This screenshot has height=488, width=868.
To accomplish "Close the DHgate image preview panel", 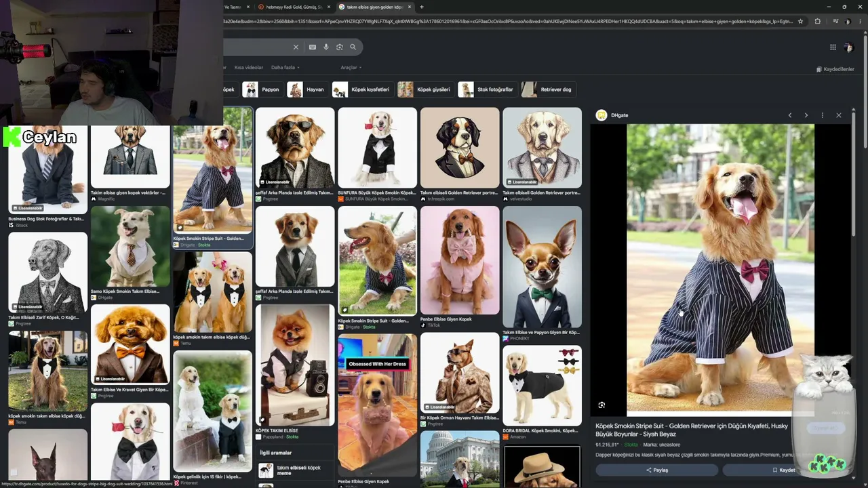I will pyautogui.click(x=839, y=115).
